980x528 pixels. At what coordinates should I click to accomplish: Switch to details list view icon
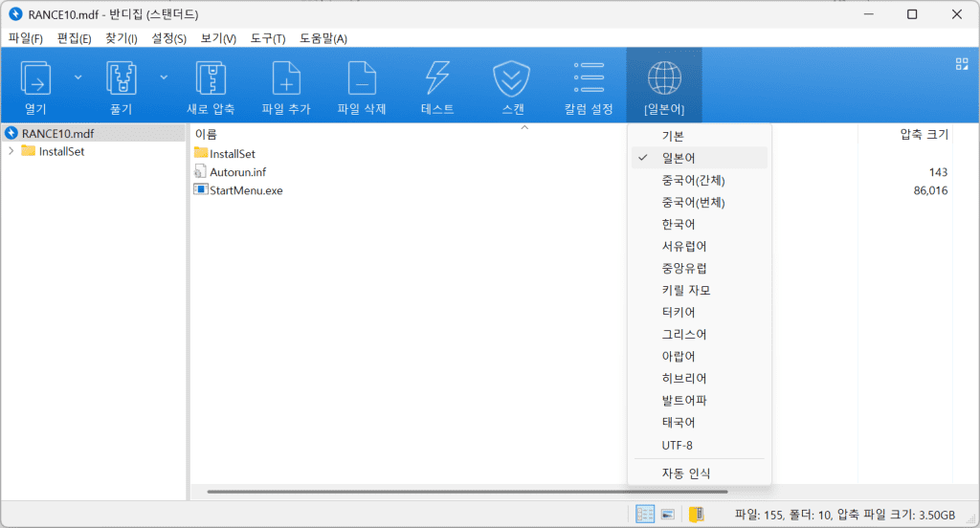pyautogui.click(x=645, y=515)
